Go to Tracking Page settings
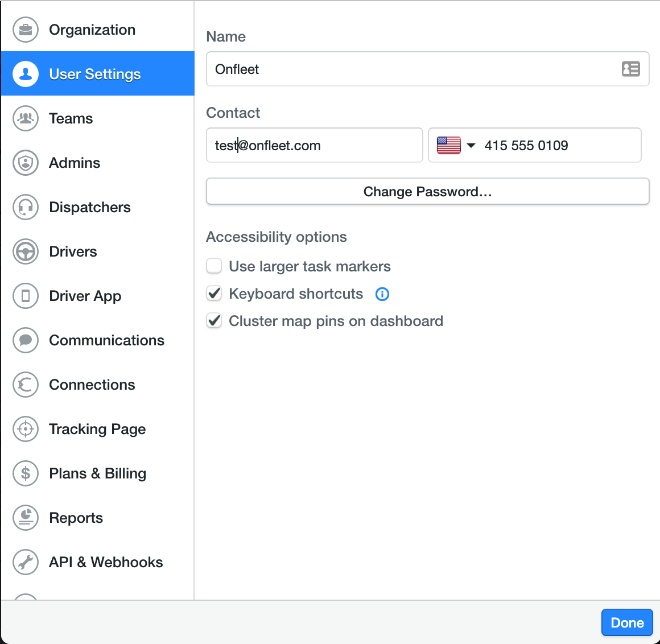 click(x=98, y=429)
